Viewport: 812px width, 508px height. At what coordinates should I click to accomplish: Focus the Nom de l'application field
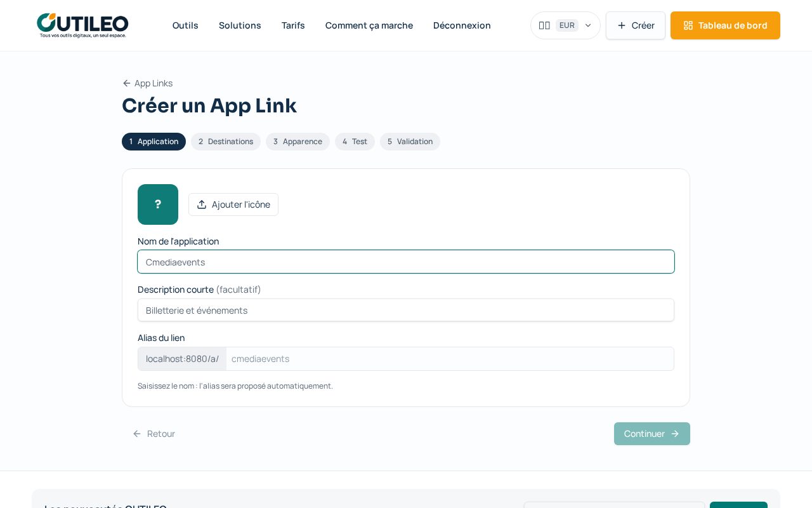[x=406, y=262]
